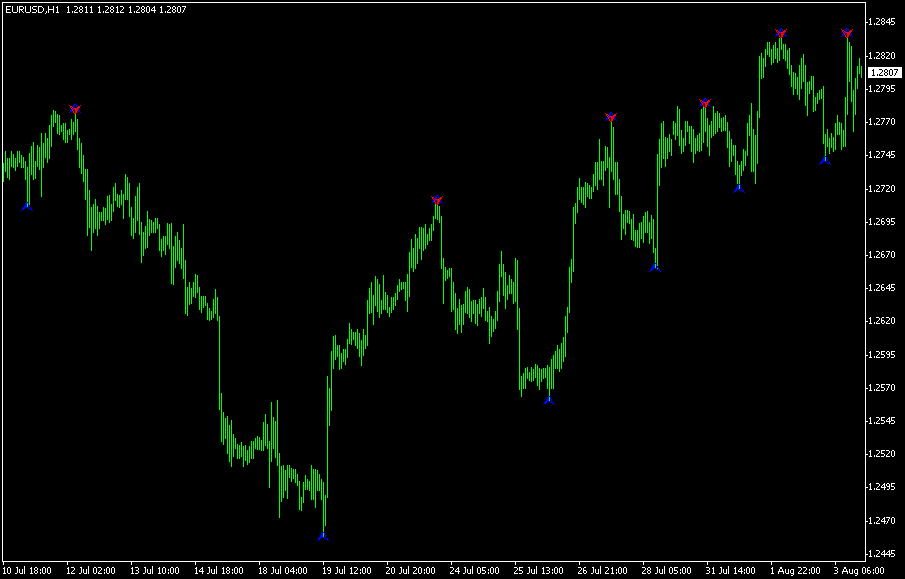Viewport: 905px width, 579px height.
Task: Select the 1.2470 price level label
Action: [884, 520]
